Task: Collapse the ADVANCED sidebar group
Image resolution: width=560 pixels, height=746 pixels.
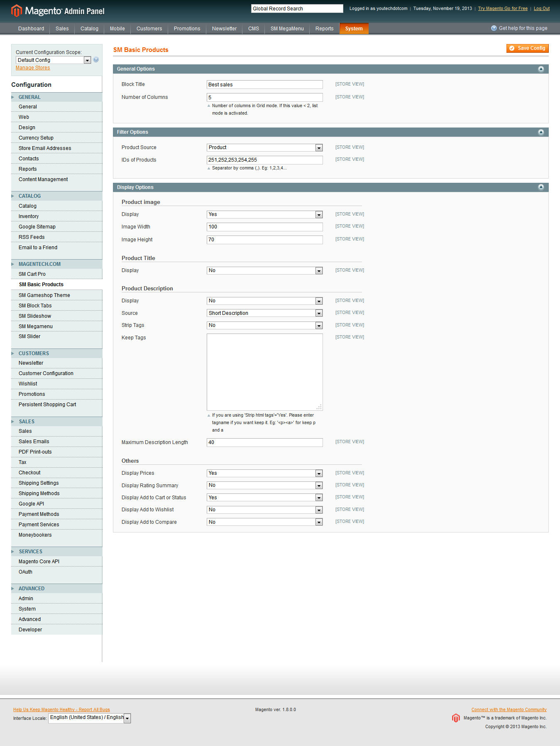Action: [56, 589]
